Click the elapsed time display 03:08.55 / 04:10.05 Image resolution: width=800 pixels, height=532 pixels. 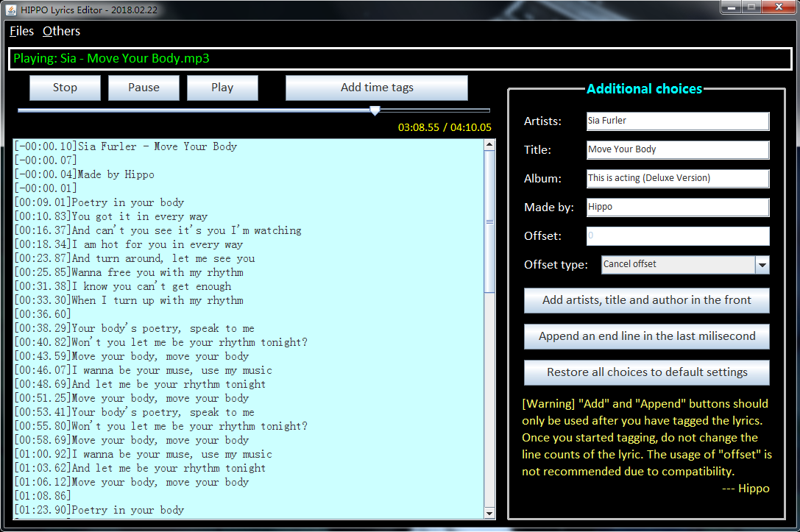coord(445,127)
